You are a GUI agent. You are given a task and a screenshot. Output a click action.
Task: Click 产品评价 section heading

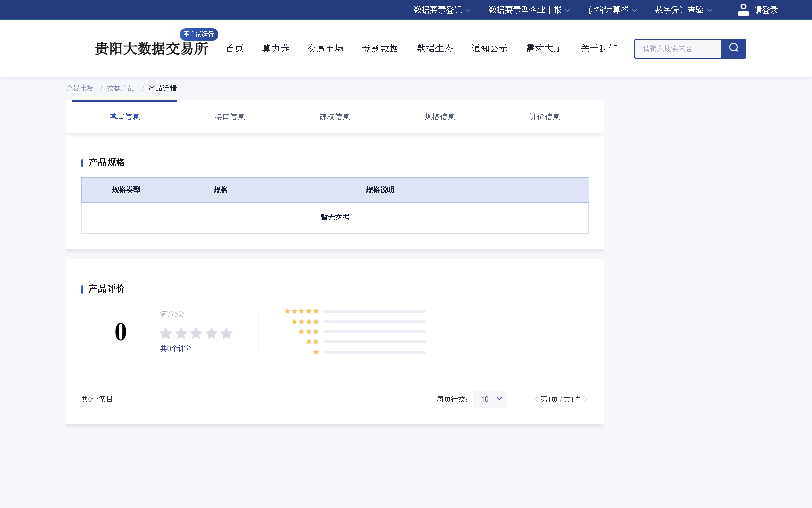click(x=107, y=289)
